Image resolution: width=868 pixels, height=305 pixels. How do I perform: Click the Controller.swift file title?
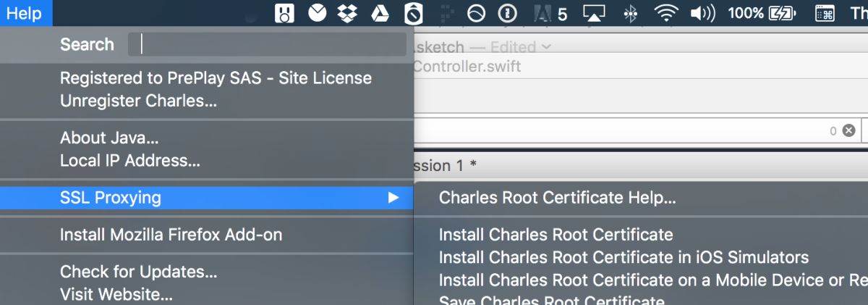[467, 67]
